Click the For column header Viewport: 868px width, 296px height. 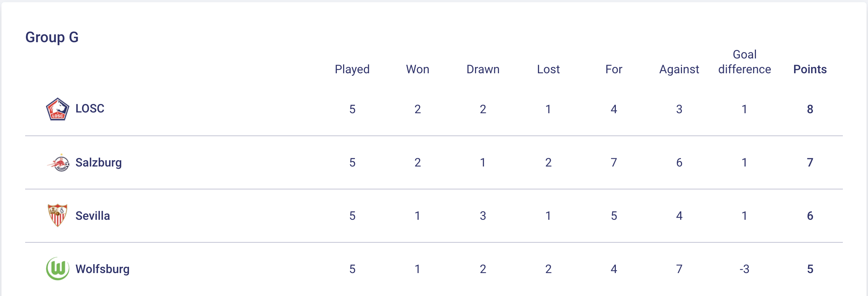coord(614,69)
